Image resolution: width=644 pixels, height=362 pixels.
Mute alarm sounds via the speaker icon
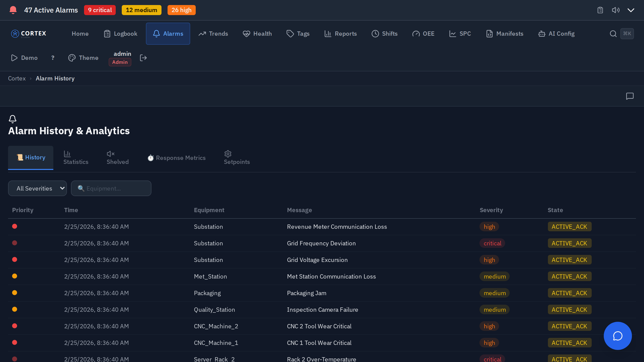(x=616, y=10)
